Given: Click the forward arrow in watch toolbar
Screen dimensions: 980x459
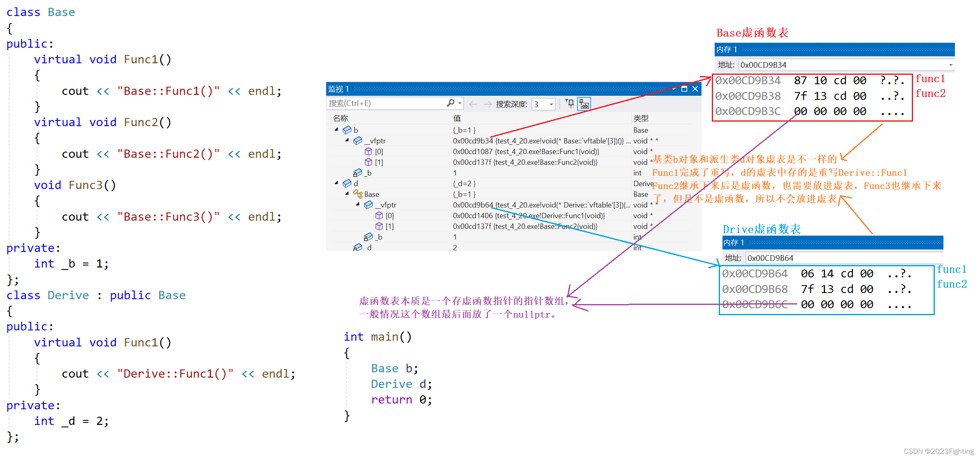Looking at the screenshot, I should [488, 104].
